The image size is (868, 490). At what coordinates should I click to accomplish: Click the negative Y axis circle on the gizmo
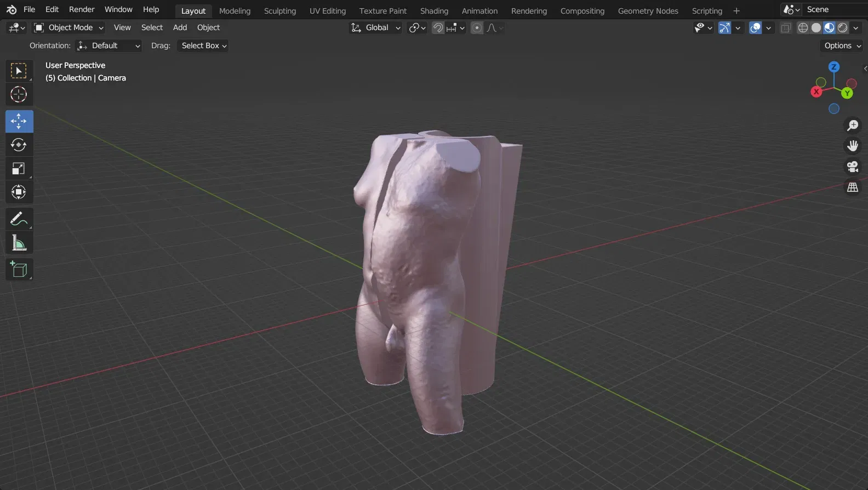pos(821,83)
